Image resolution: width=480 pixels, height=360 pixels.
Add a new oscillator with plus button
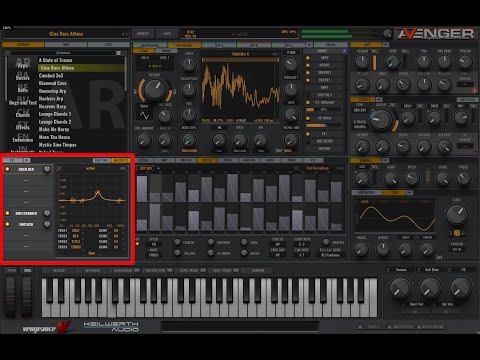309,45
